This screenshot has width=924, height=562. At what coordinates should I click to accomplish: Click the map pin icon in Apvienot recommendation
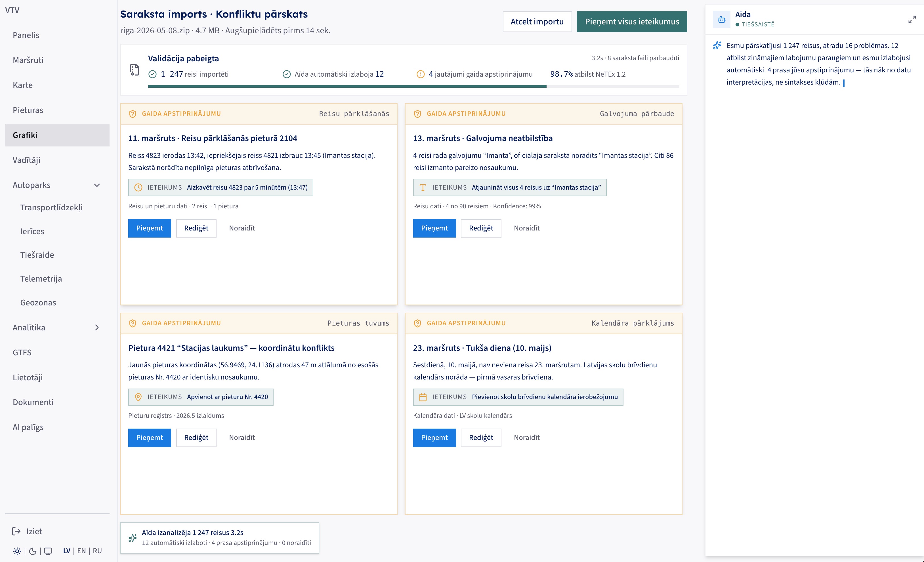click(138, 397)
